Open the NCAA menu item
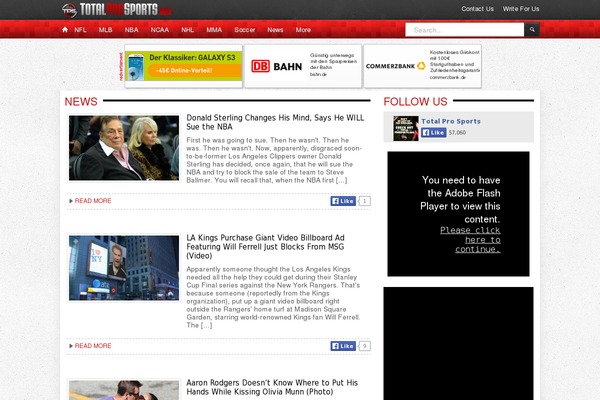 point(160,30)
